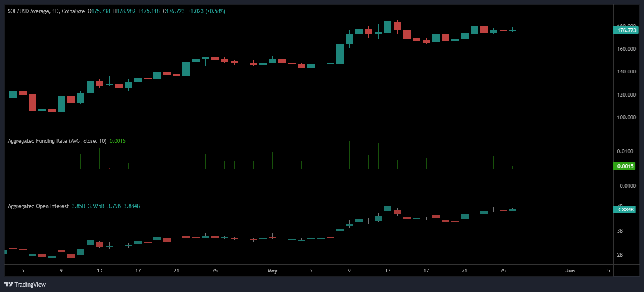Click the −0.0100 funding rate axis label
Screen dimensions: 644x292
[x=626, y=186]
